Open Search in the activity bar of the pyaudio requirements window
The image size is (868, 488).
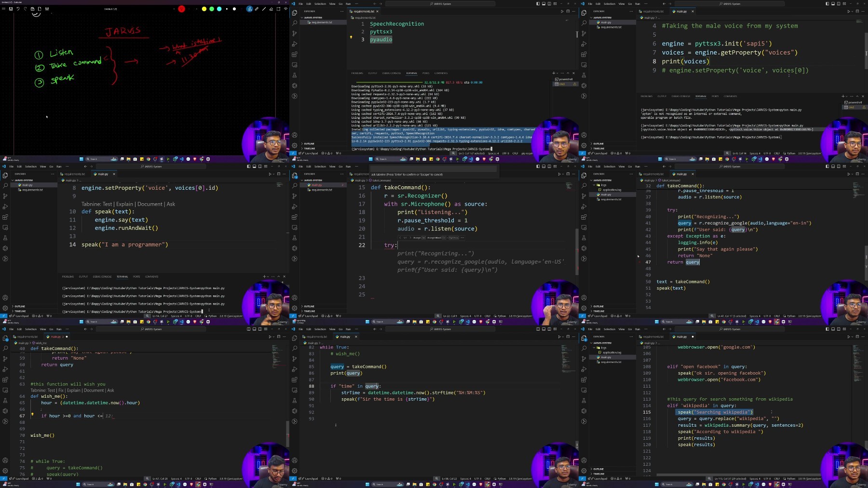(x=295, y=23)
